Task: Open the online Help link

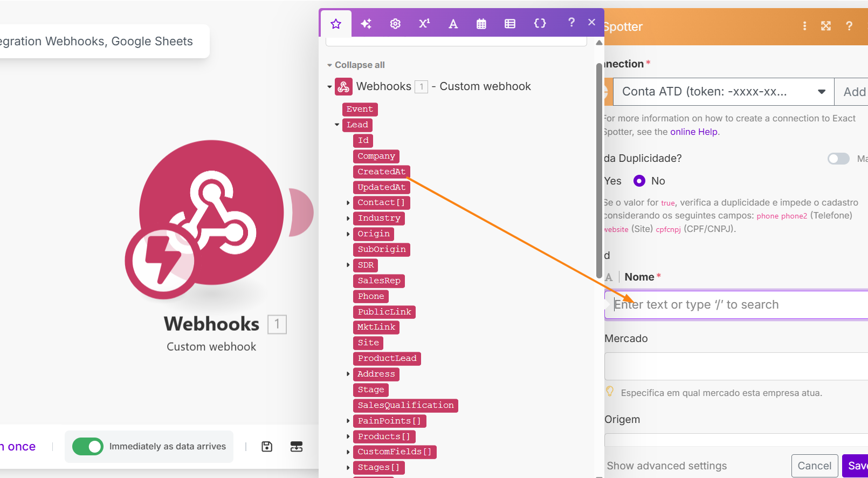Action: point(694,132)
